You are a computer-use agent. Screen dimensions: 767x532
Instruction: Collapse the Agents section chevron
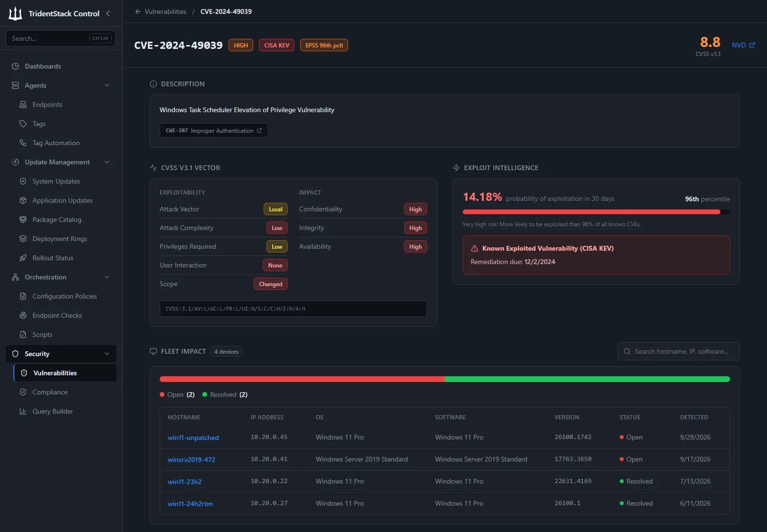pos(107,85)
